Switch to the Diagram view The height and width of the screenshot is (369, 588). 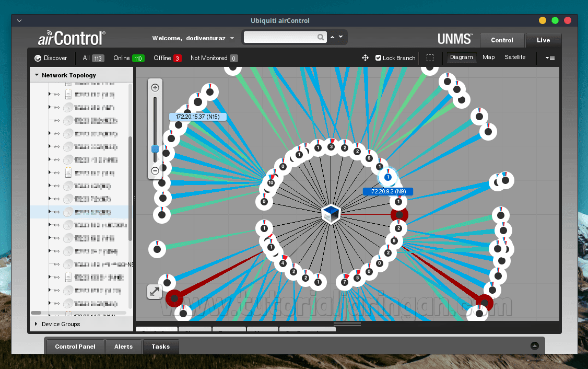[461, 57]
